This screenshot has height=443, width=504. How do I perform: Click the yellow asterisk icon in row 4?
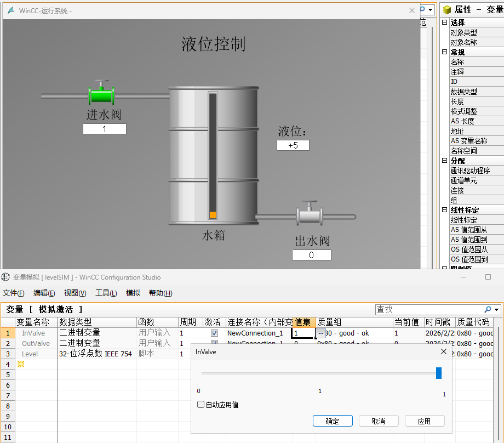tap(21, 364)
